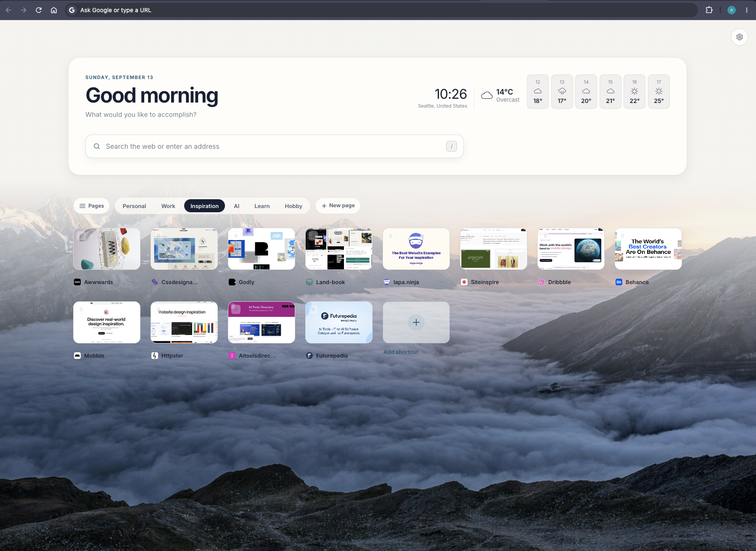Click the slash shortcut key hint
The height and width of the screenshot is (551, 756).
click(452, 146)
